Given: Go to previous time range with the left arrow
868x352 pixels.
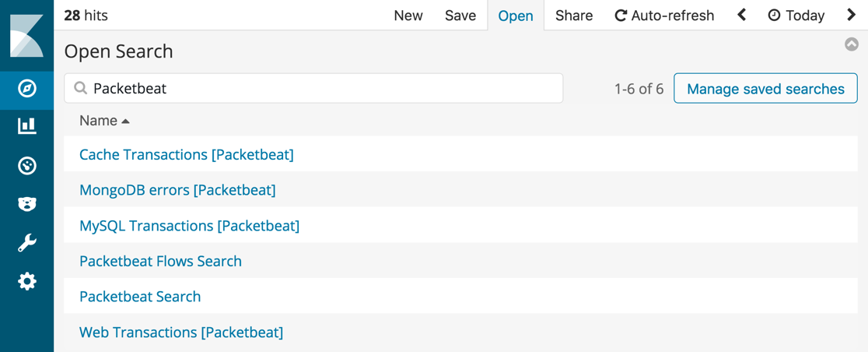Looking at the screenshot, I should (742, 15).
